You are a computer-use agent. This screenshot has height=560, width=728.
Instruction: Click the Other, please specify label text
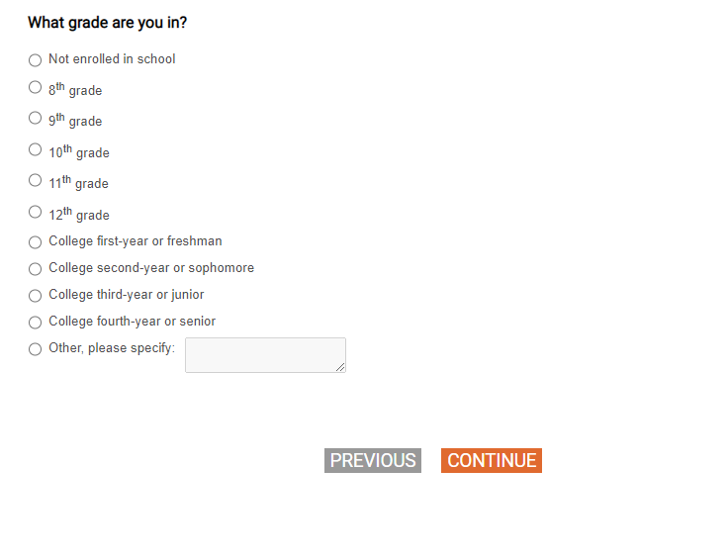click(112, 348)
